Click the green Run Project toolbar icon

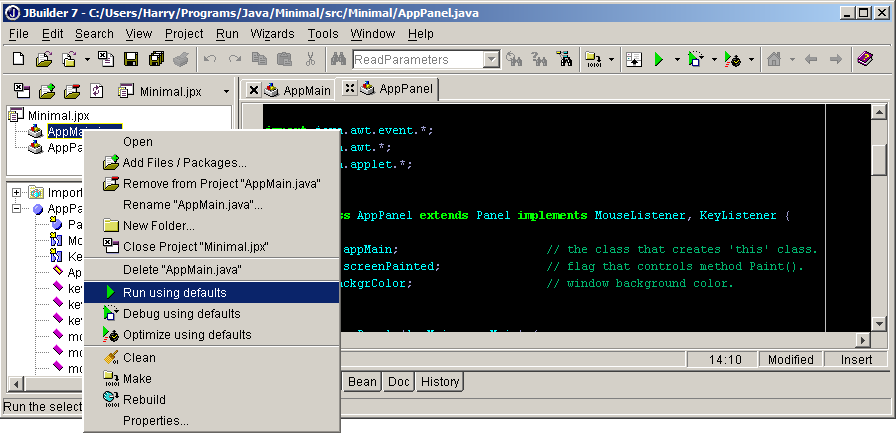pos(659,59)
